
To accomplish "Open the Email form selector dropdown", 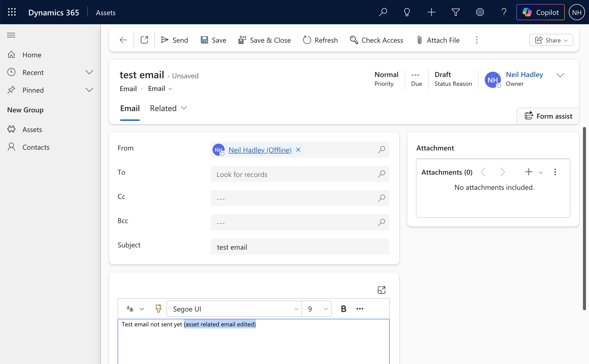I will (160, 89).
